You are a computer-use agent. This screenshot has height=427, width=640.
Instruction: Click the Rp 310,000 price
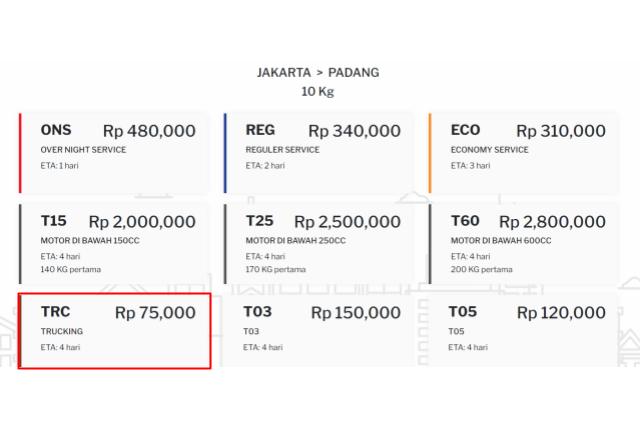[560, 131]
